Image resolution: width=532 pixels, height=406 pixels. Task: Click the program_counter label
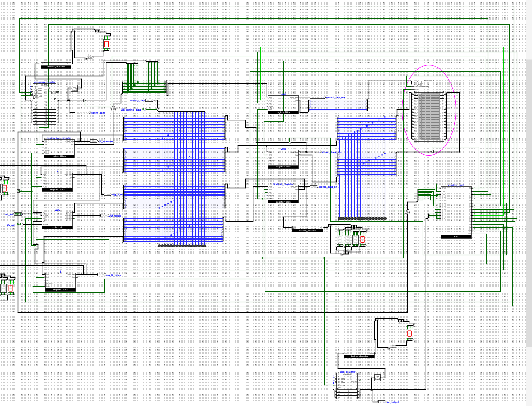[x=45, y=82]
